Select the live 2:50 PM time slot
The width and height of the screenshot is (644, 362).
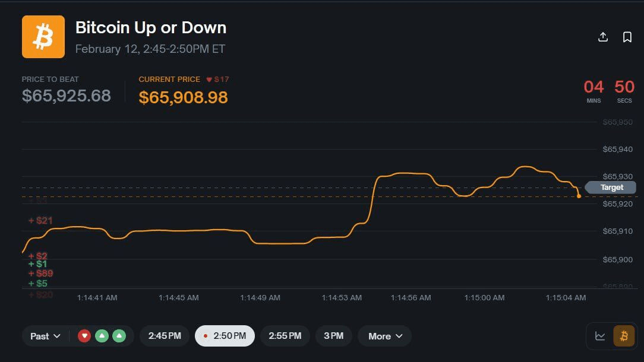tap(225, 336)
